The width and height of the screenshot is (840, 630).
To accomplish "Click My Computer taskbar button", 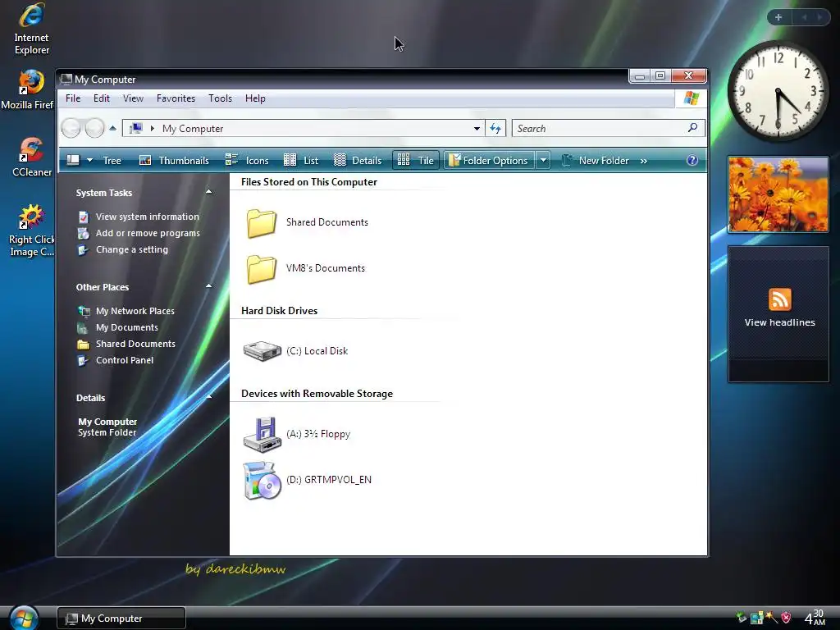I will click(121, 619).
